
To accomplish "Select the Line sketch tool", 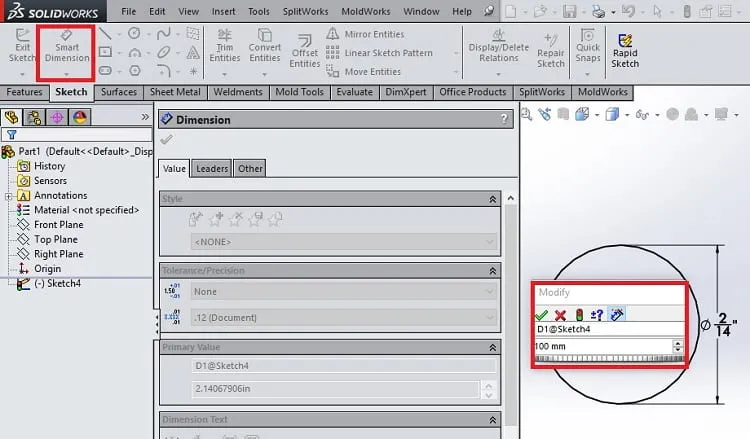I will point(105,33).
